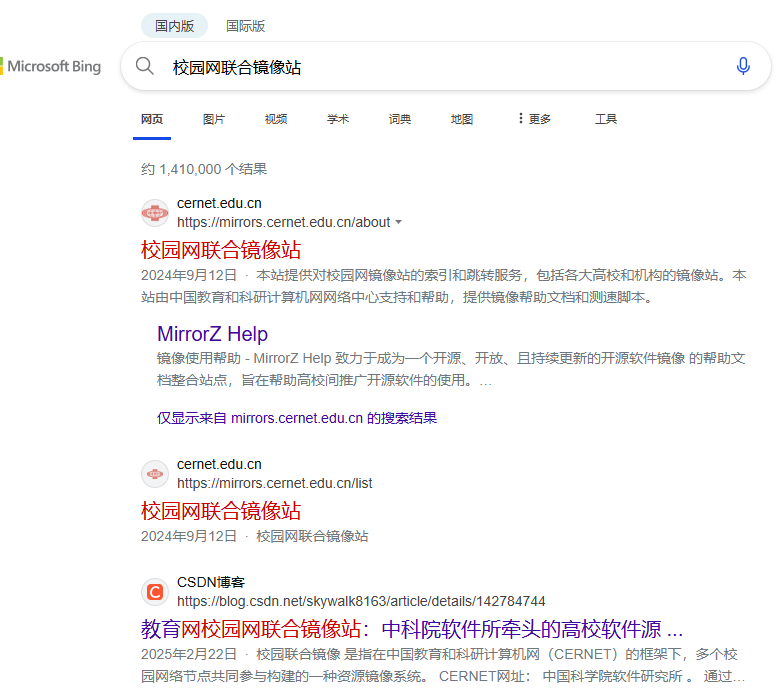
Task: Open the 视频 tab
Action: coord(276,119)
